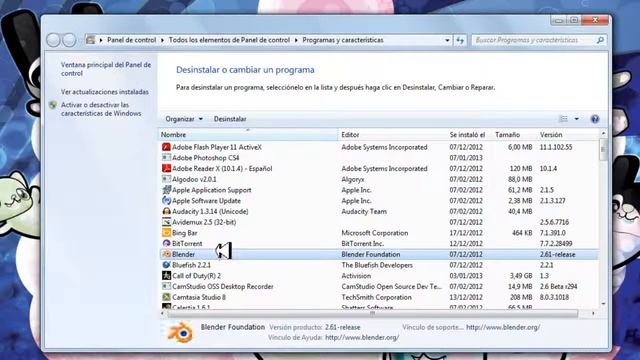This screenshot has width=640, height=360.
Task: Sort by the Se instaló el column
Action: coord(469,134)
